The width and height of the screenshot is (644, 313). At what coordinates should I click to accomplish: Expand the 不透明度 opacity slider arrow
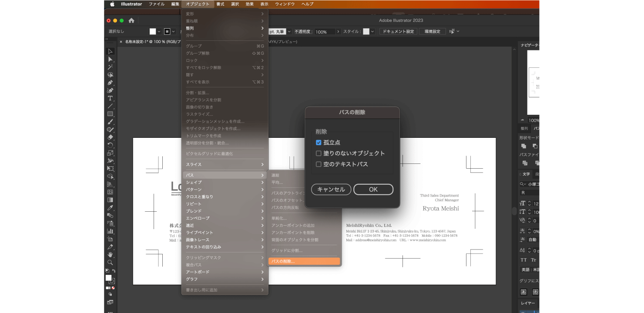[338, 32]
